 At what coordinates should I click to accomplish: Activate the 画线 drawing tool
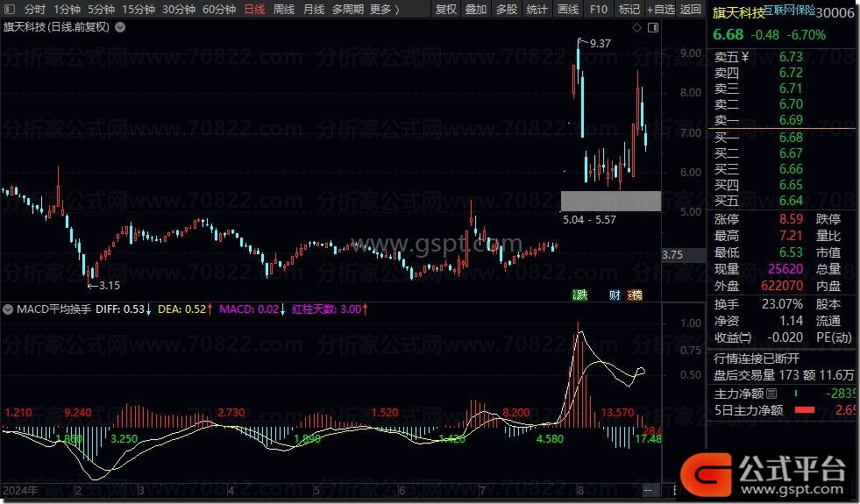(x=568, y=10)
